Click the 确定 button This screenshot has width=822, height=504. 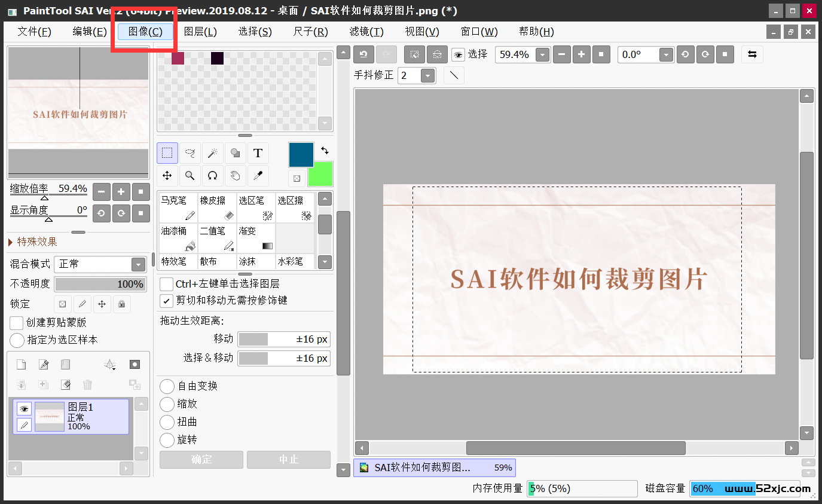click(x=201, y=460)
